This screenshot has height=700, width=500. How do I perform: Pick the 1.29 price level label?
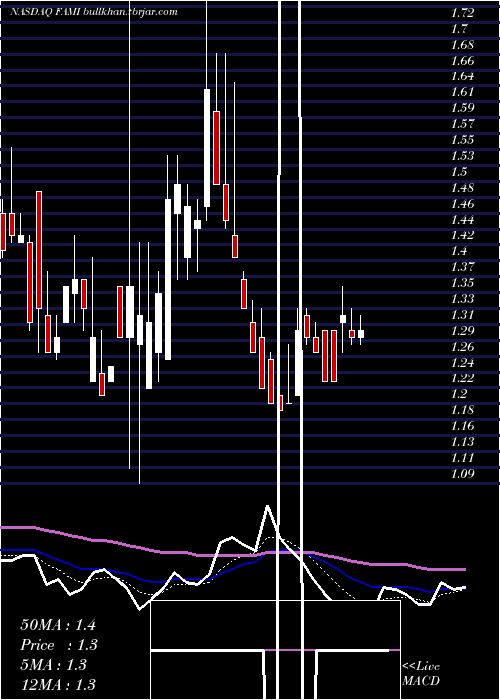[x=462, y=331]
